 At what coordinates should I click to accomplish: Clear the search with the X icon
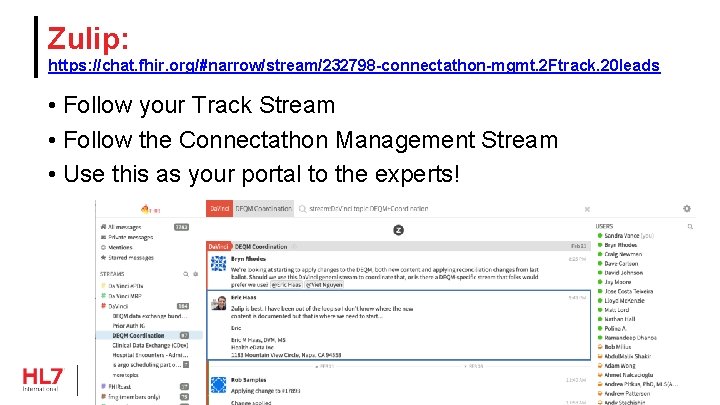click(x=587, y=209)
